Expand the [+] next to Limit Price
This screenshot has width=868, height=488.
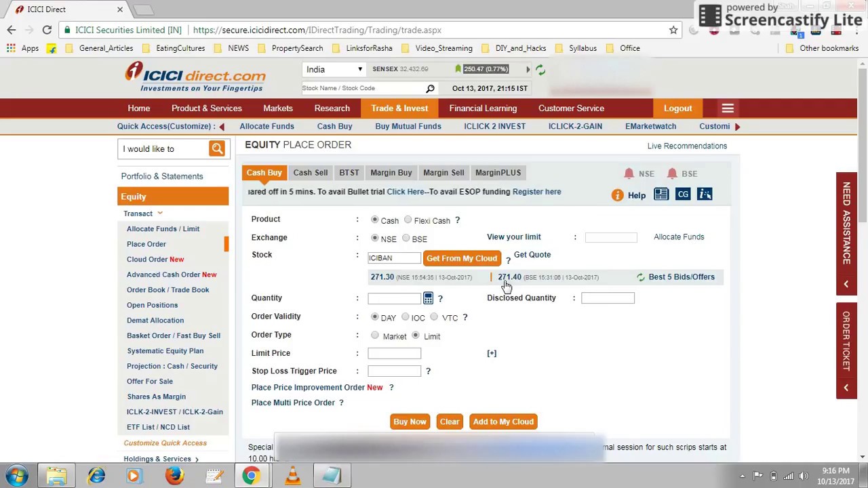[x=492, y=353]
